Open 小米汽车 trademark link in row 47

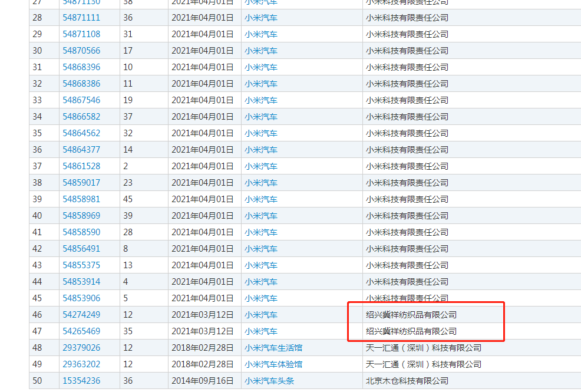click(x=261, y=331)
